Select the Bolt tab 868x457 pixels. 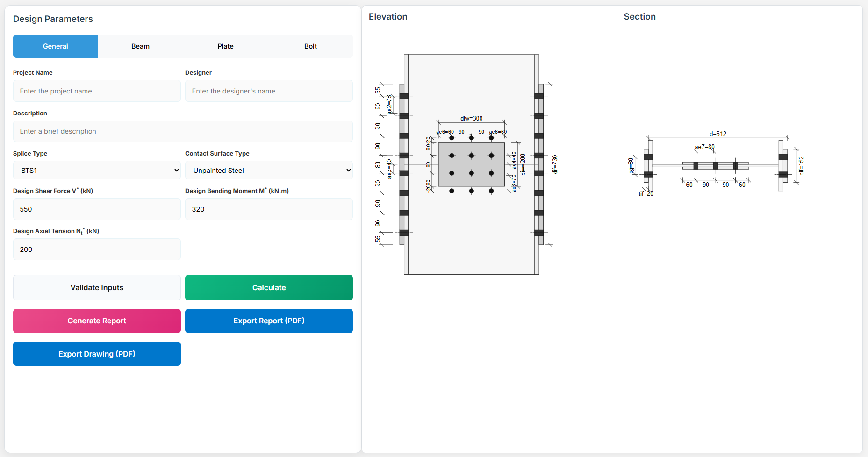(310, 46)
